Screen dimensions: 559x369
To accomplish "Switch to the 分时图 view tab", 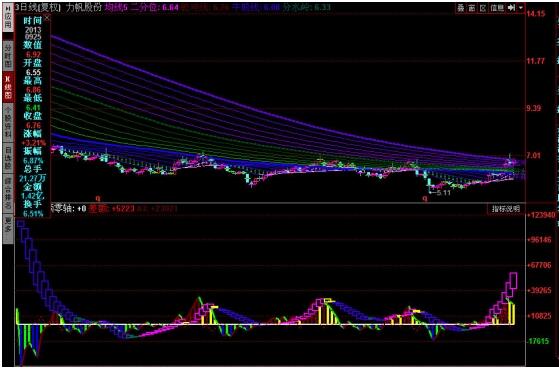I will [7, 56].
